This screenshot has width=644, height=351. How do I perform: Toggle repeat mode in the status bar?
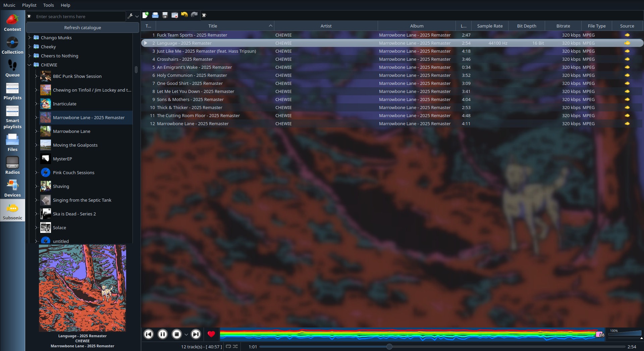(x=228, y=346)
